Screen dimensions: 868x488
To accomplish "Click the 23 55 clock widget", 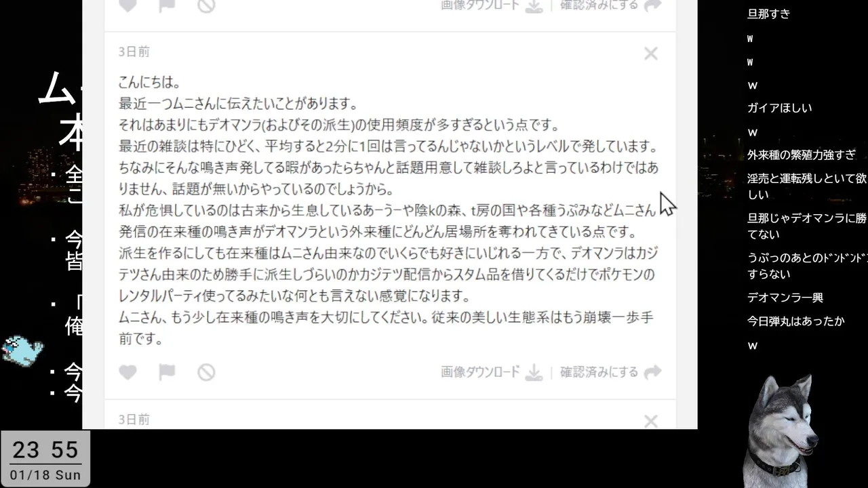I will tap(45, 458).
